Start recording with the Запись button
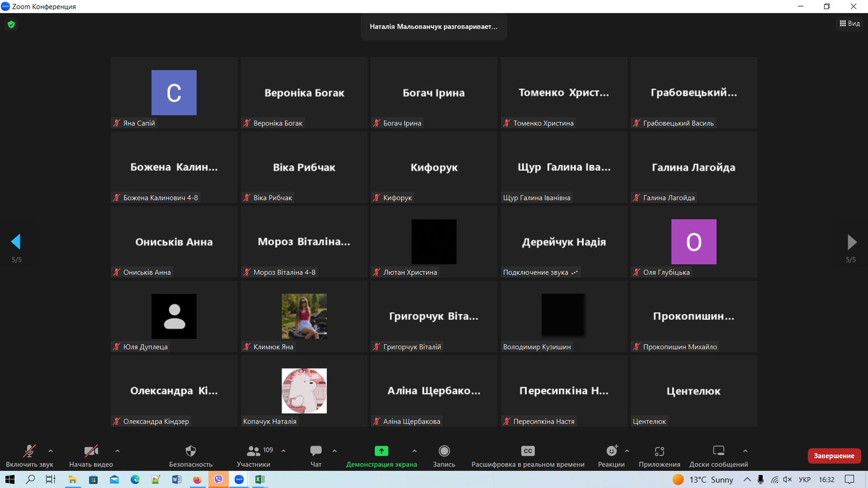The width and height of the screenshot is (868, 488). click(x=444, y=451)
